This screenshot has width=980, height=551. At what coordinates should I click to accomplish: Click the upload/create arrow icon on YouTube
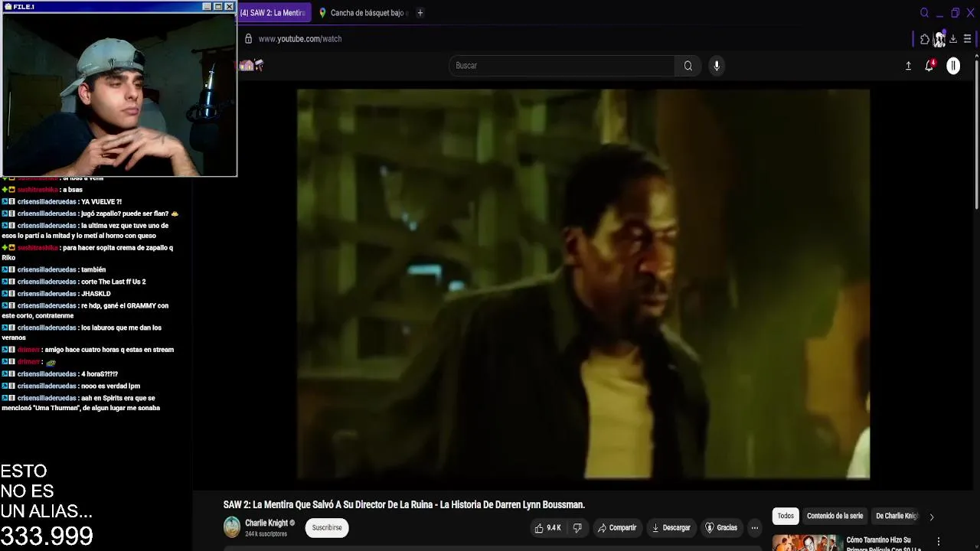tap(908, 66)
